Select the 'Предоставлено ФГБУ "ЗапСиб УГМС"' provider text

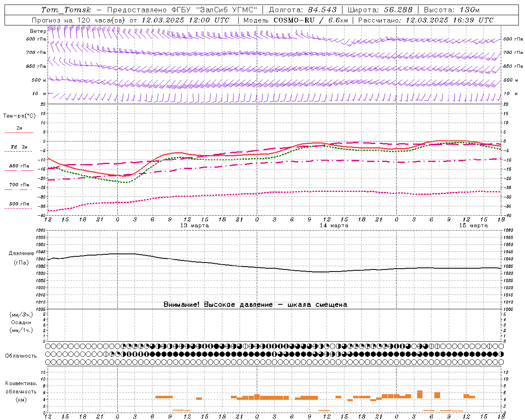coord(182,10)
